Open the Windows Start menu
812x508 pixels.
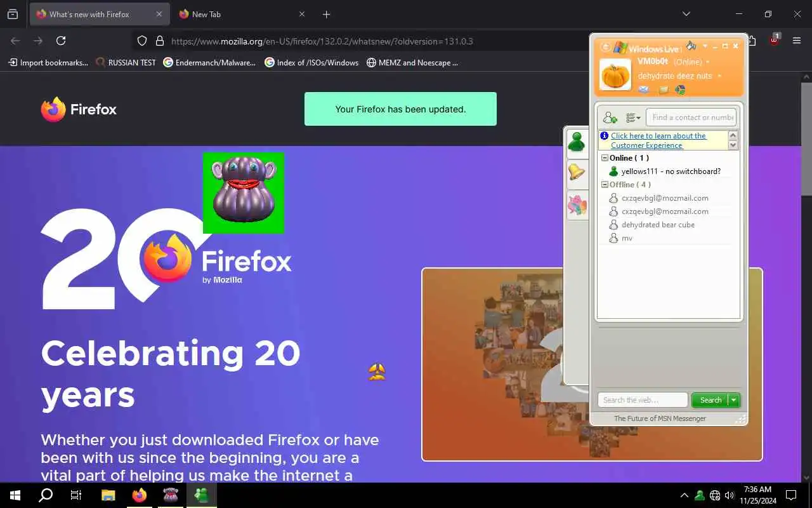pos(15,495)
